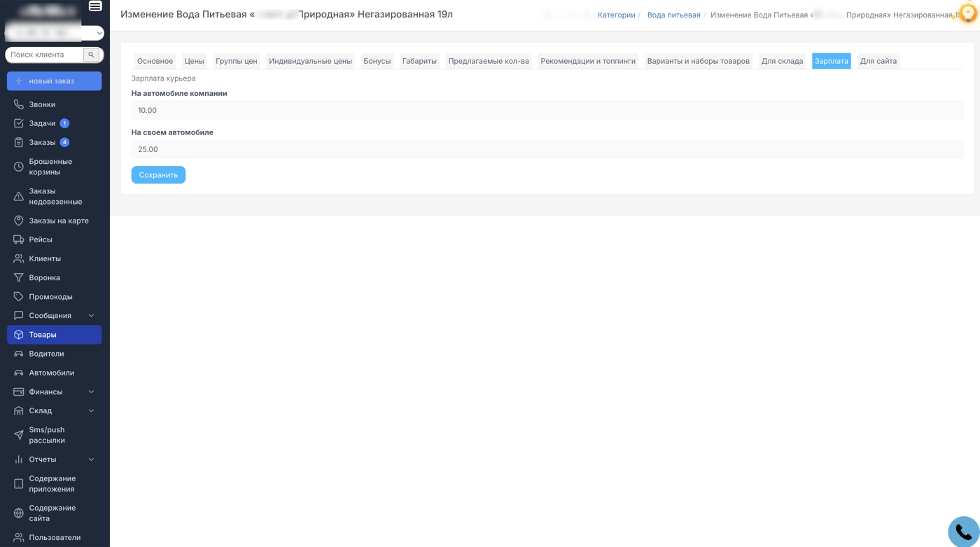Click the search magnifier icon button
The width and height of the screenshot is (980, 547).
tap(91, 55)
